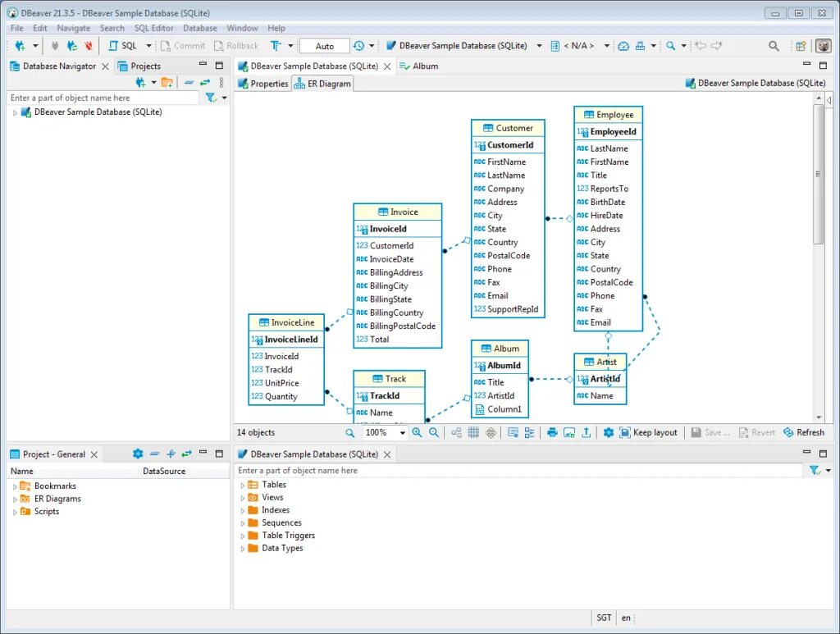
Task: Click the Rollback button
Action: point(235,46)
